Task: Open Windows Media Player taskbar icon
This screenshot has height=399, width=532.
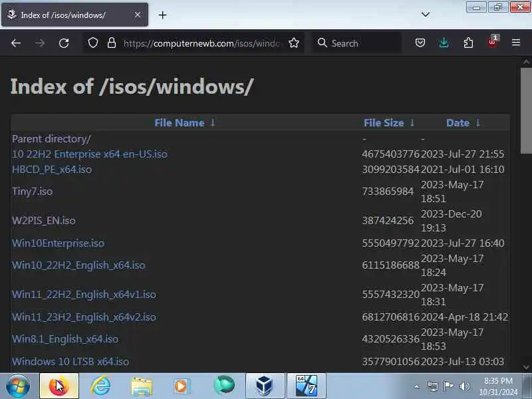Action: point(182,386)
